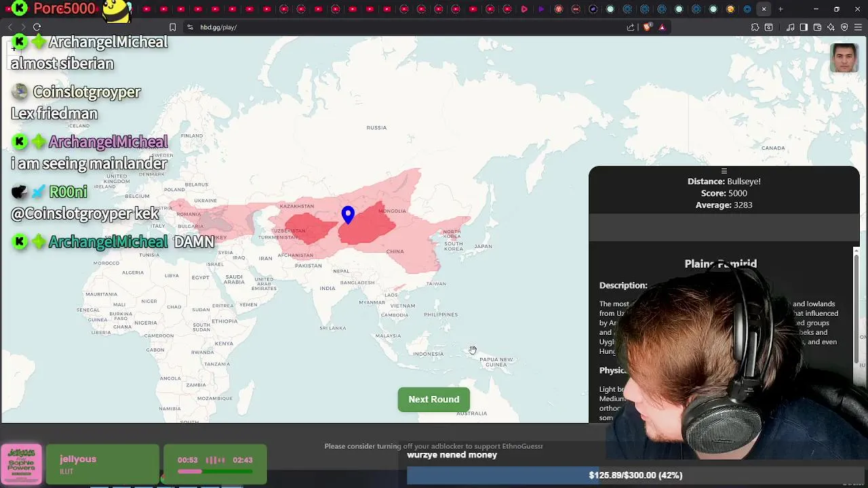The width and height of the screenshot is (868, 488).
Task: Click the 'Distance: Bullseye!' text
Action: [x=724, y=182]
